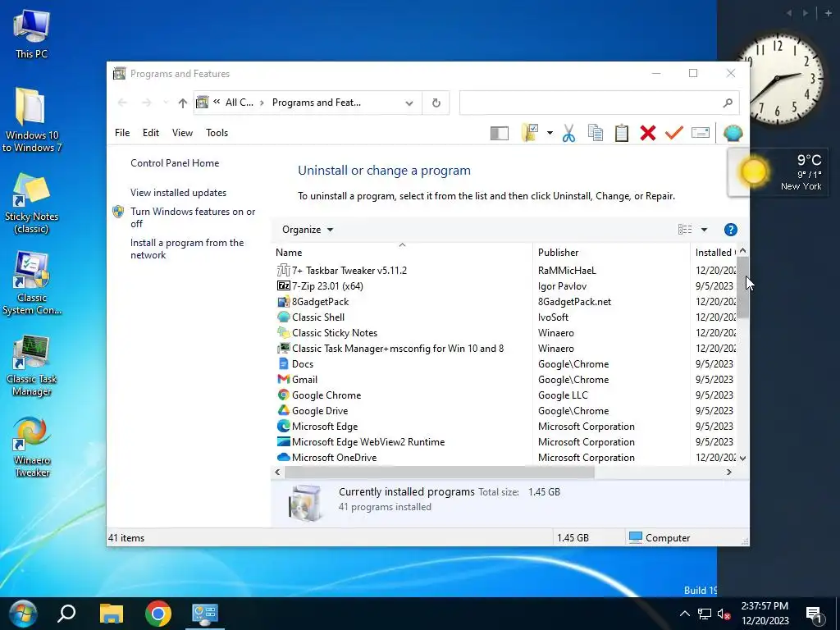Click the network tray icon
The height and width of the screenshot is (630, 840).
[x=704, y=614]
